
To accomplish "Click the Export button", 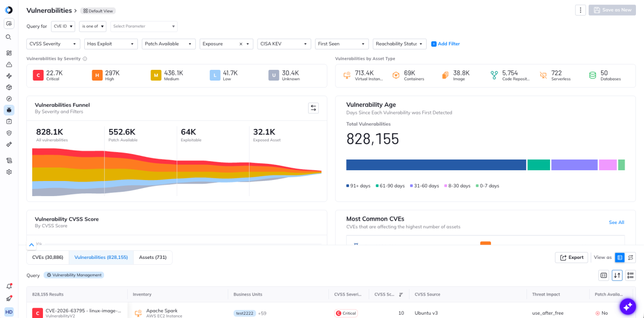I will click(x=572, y=257).
